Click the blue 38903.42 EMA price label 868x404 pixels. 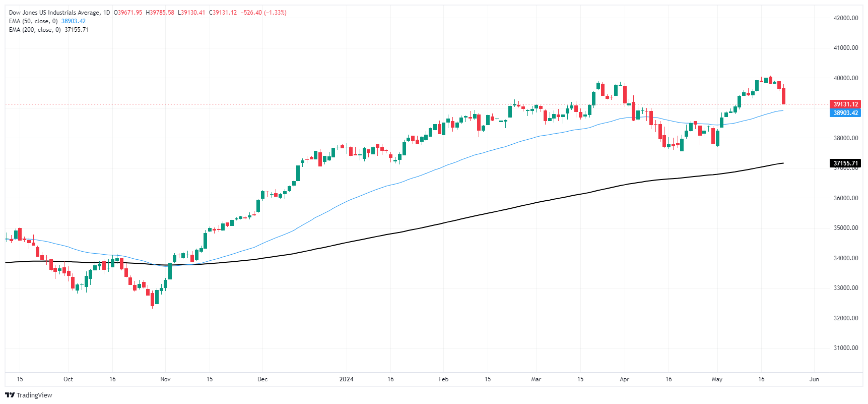click(845, 113)
